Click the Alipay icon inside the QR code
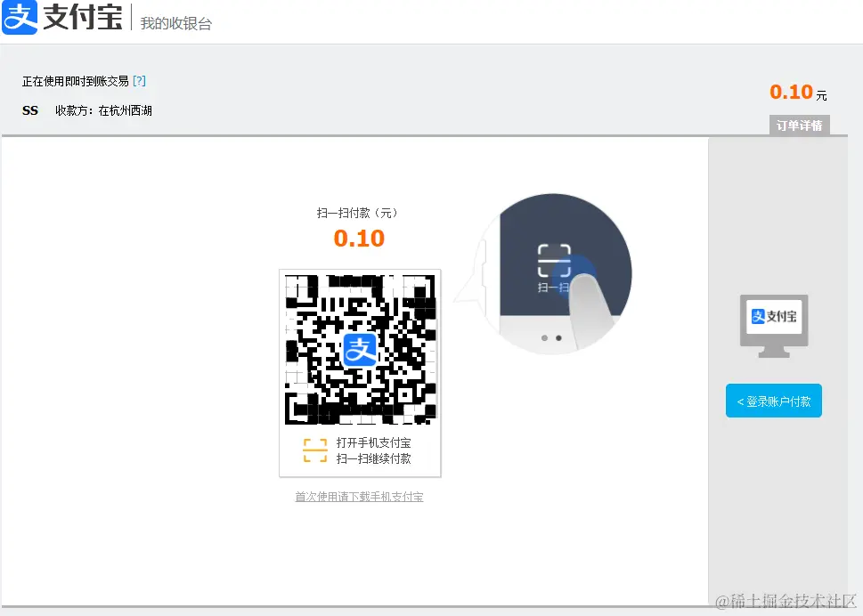 [360, 349]
